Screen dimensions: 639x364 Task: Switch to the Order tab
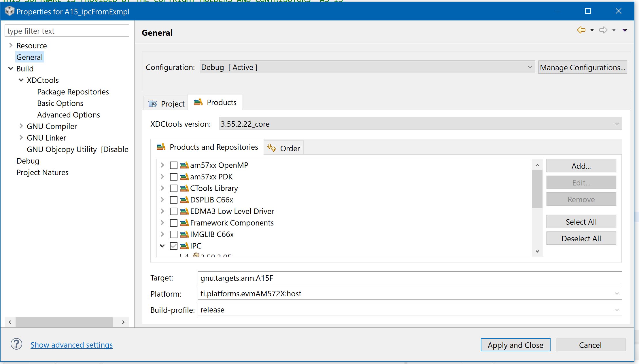(x=290, y=148)
